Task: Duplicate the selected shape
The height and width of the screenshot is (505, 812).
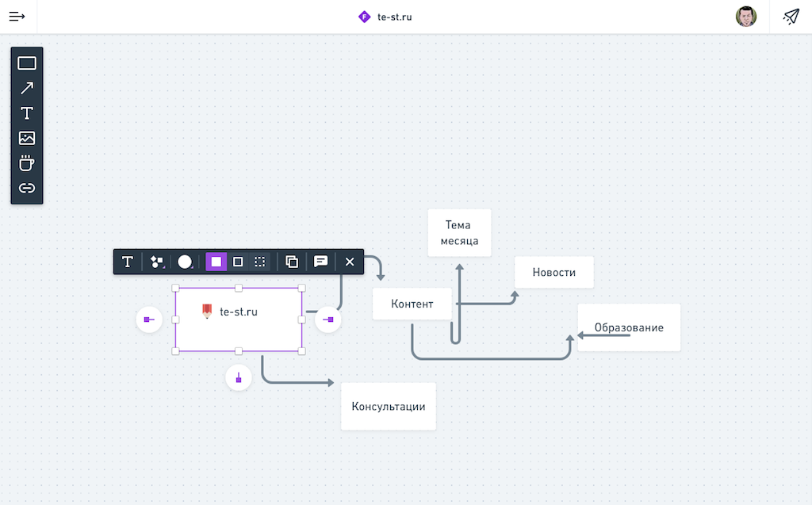Action: pos(292,262)
